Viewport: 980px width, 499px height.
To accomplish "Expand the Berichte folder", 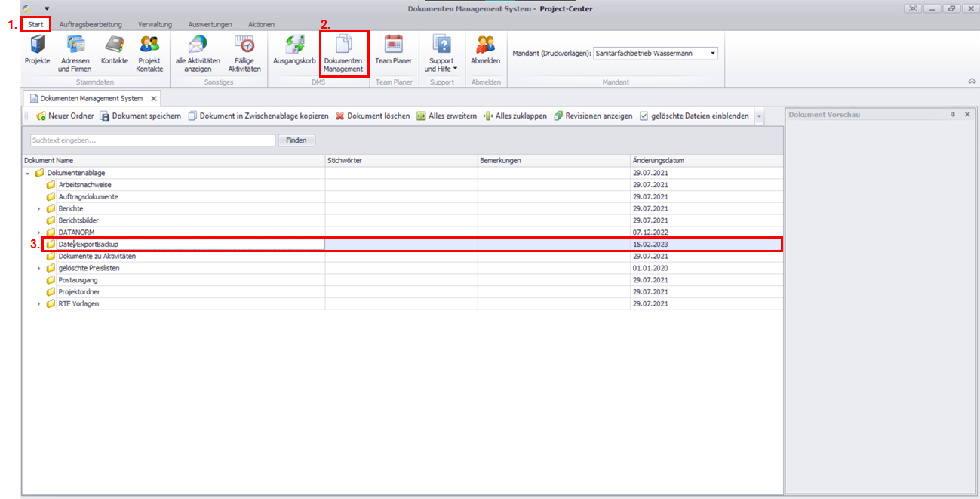I will click(x=38, y=208).
